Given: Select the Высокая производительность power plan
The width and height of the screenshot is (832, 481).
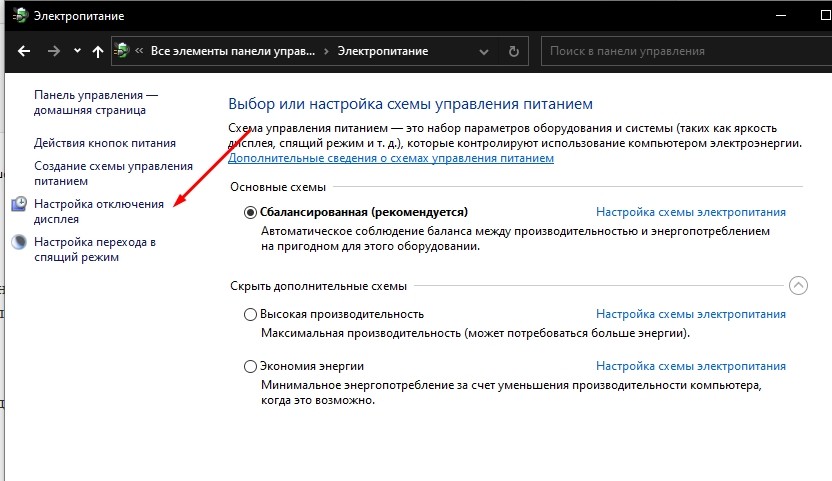Looking at the screenshot, I should click(250, 314).
